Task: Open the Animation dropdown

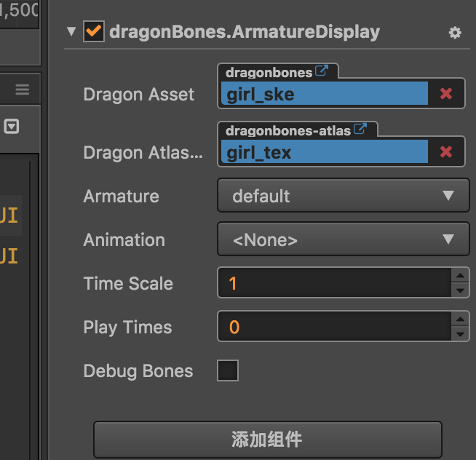Action: (343, 239)
